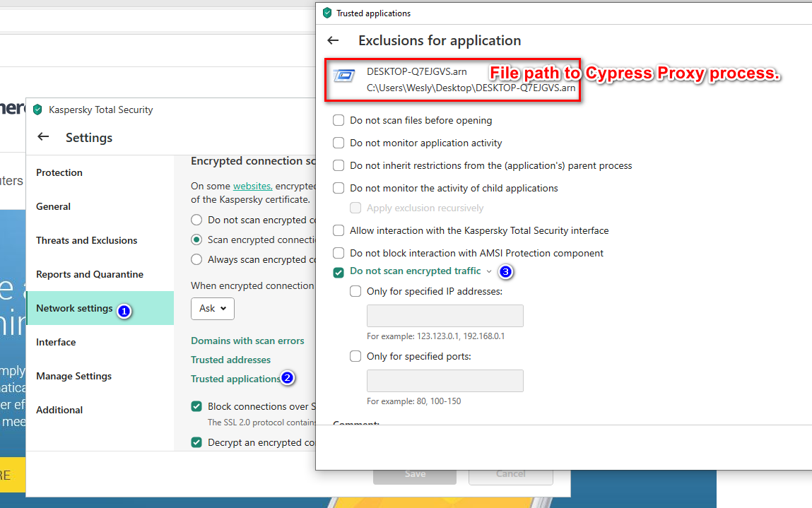Enable Do not scan files before opening

339,120
